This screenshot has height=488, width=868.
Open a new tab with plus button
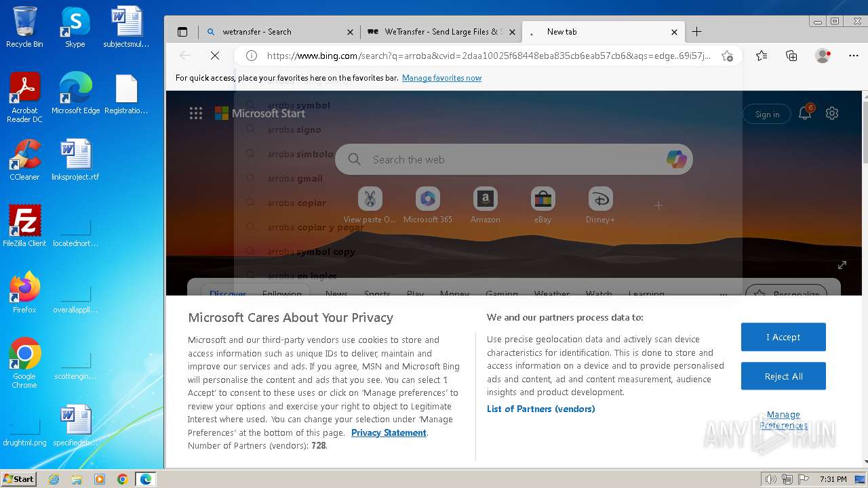pyautogui.click(x=696, y=32)
